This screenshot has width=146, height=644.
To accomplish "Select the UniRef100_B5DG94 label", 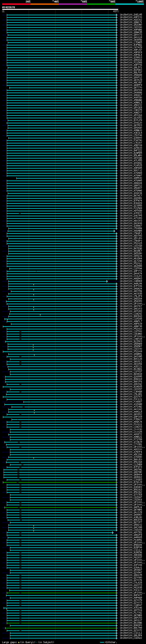I will [131, 545].
